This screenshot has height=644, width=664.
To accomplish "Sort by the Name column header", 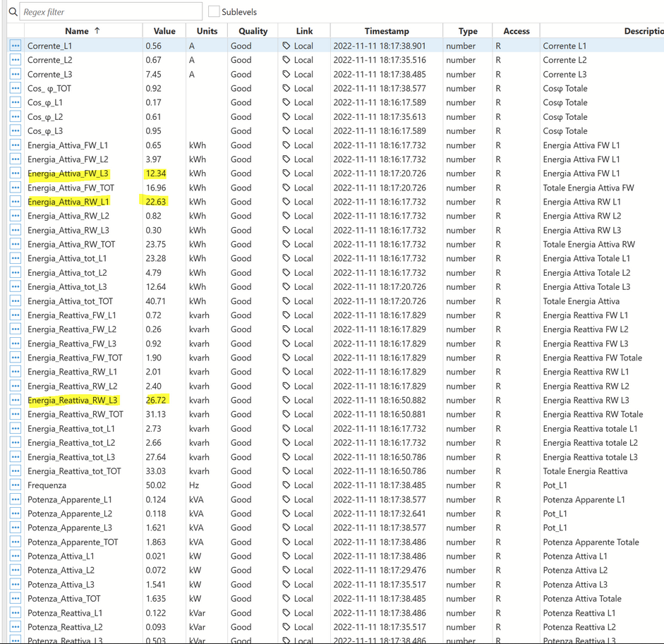I will tap(76, 31).
